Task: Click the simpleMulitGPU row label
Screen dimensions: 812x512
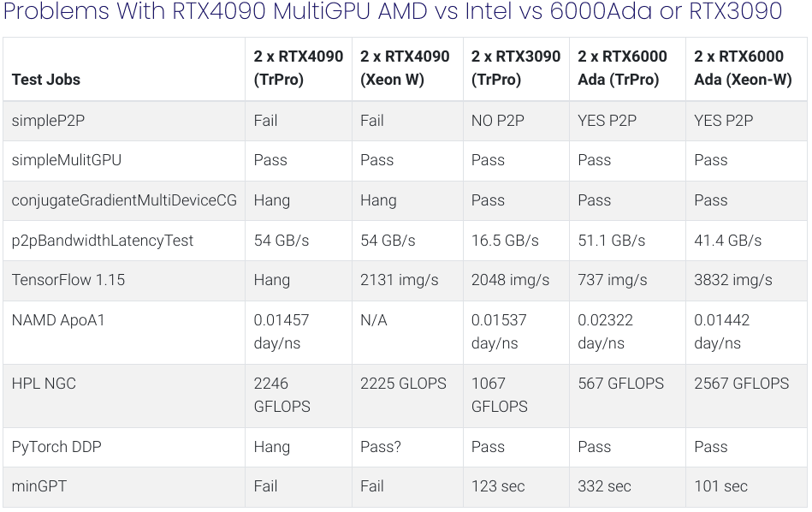Action: pos(67,160)
